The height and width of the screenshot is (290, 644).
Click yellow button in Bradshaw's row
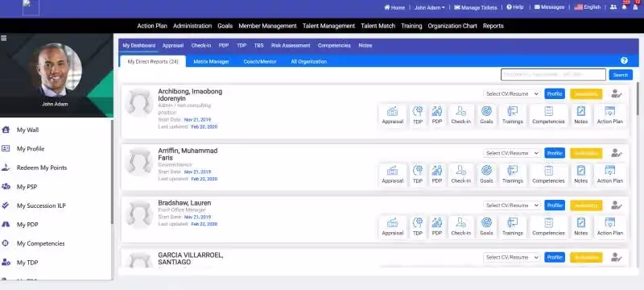click(586, 205)
